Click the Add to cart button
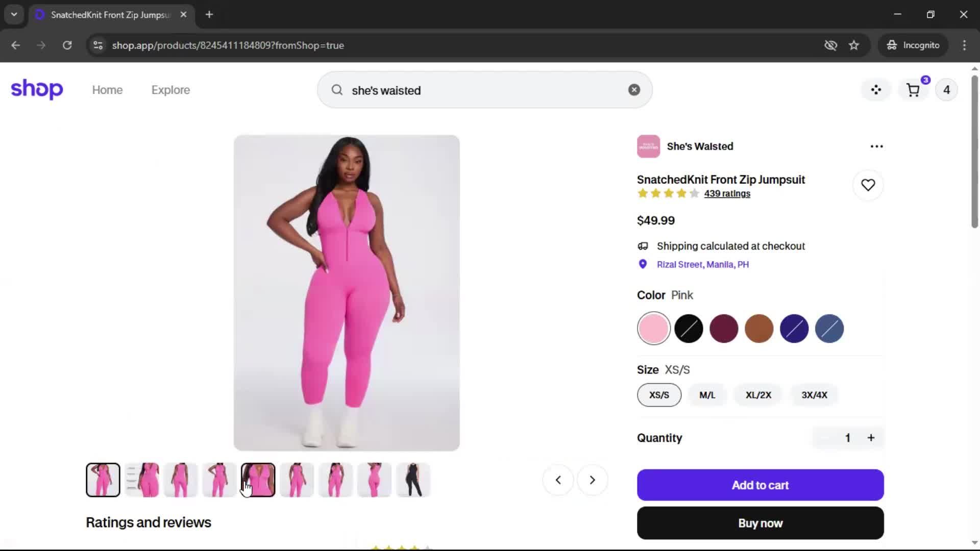Screen dimensions: 980x551 pos(760,485)
